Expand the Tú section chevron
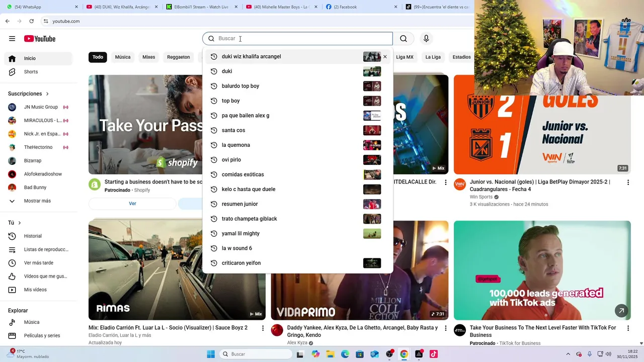Image resolution: width=644 pixels, height=362 pixels. coord(20,223)
